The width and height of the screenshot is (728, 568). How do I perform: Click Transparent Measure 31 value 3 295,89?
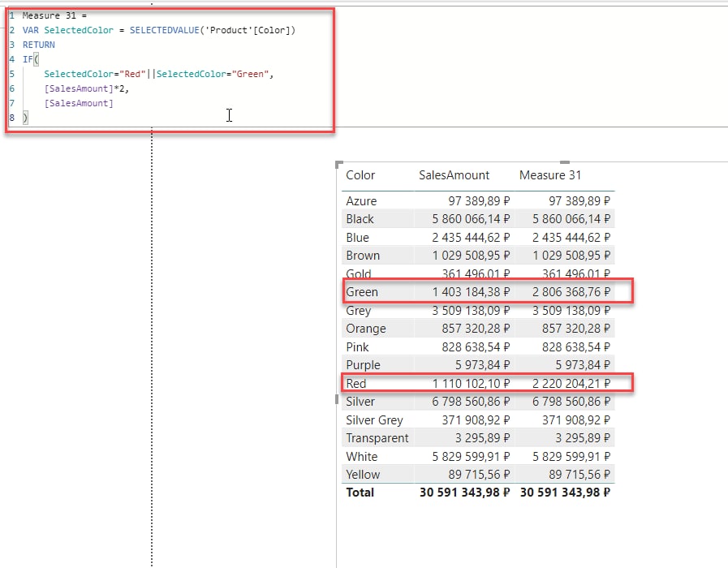pyautogui.click(x=583, y=438)
